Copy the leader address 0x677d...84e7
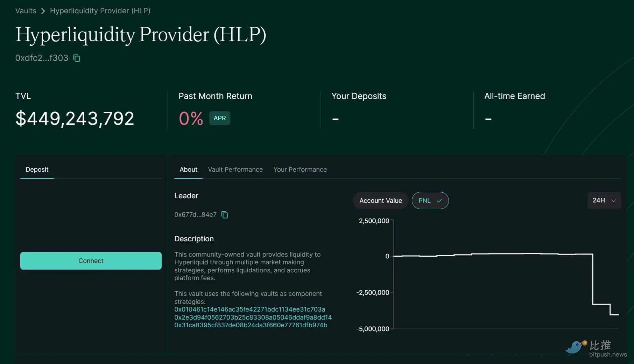The width and height of the screenshot is (634, 364). [x=225, y=215]
